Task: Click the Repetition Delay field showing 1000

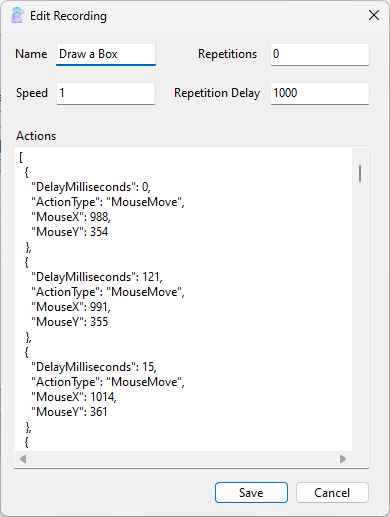Action: tap(320, 93)
